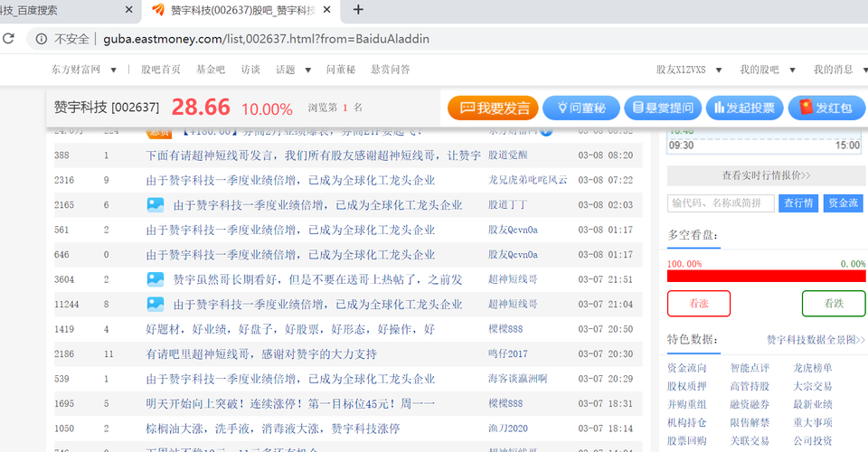
Task: Open 并购重组 data link
Action: coord(686,404)
